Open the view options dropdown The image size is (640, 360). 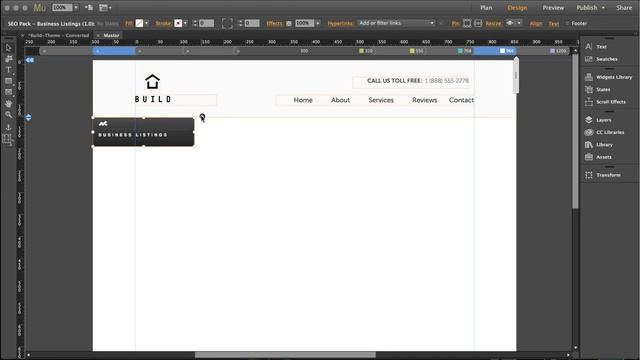click(x=105, y=7)
